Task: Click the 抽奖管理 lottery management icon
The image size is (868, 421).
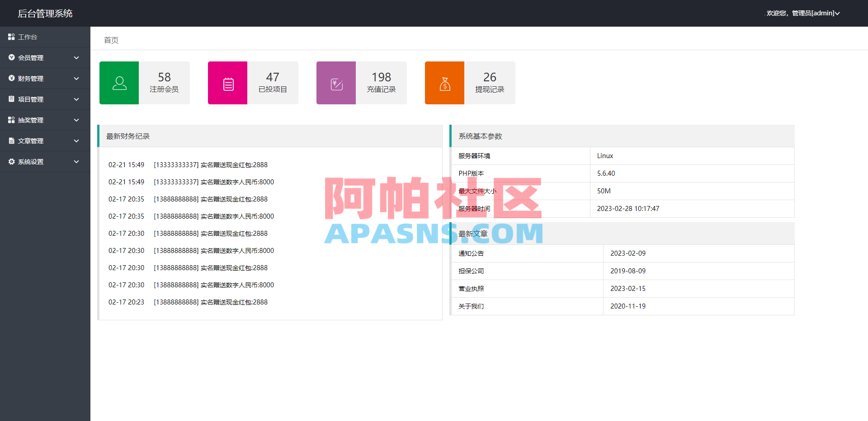Action: pos(11,120)
